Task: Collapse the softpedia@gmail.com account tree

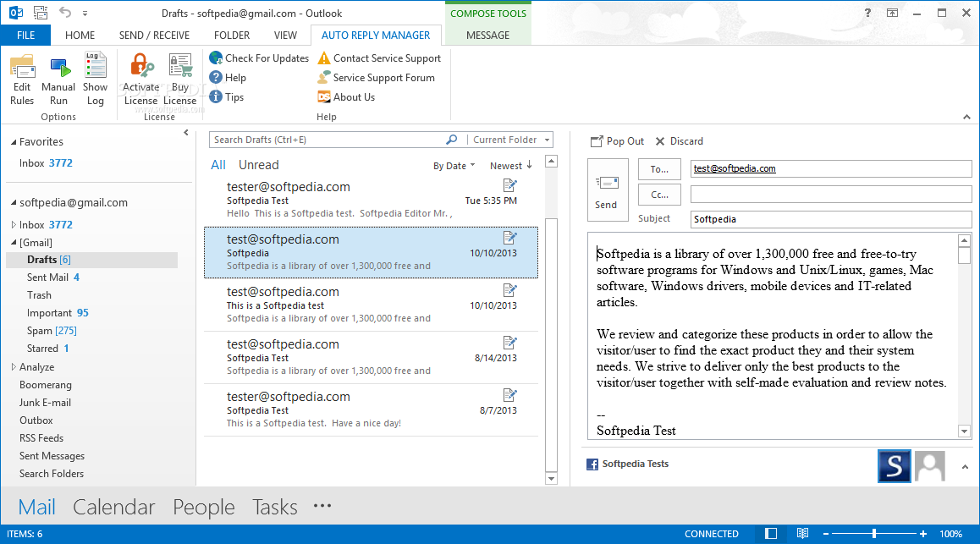Action: click(x=14, y=202)
